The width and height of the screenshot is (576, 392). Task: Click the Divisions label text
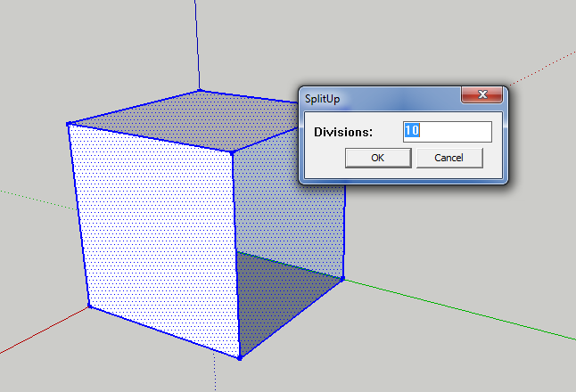pyautogui.click(x=343, y=132)
